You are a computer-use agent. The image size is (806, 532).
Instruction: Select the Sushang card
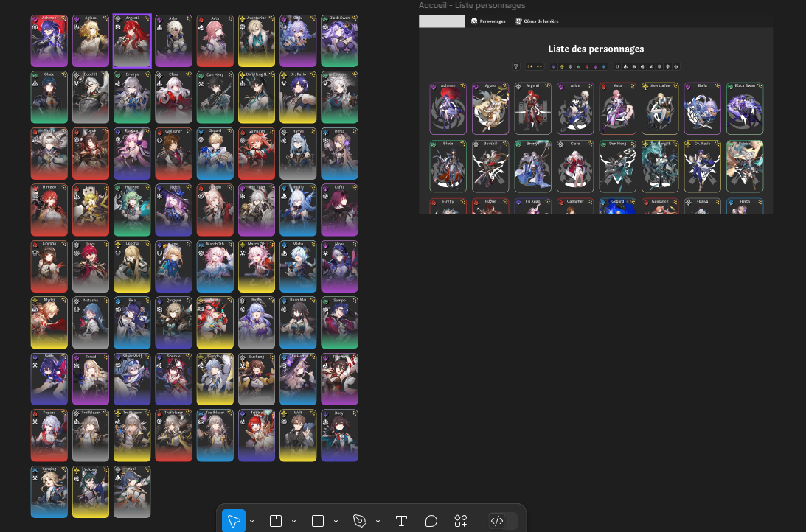click(x=257, y=379)
